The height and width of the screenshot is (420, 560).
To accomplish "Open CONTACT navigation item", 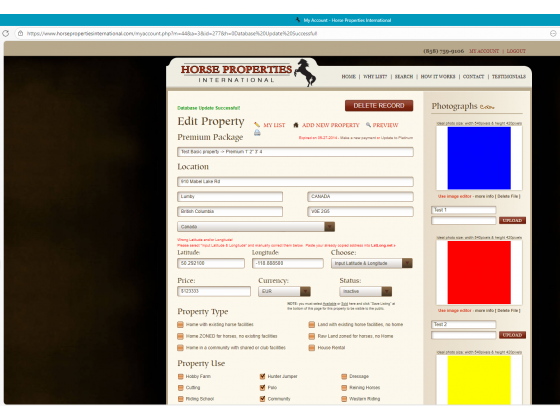I will pyautogui.click(x=473, y=76).
